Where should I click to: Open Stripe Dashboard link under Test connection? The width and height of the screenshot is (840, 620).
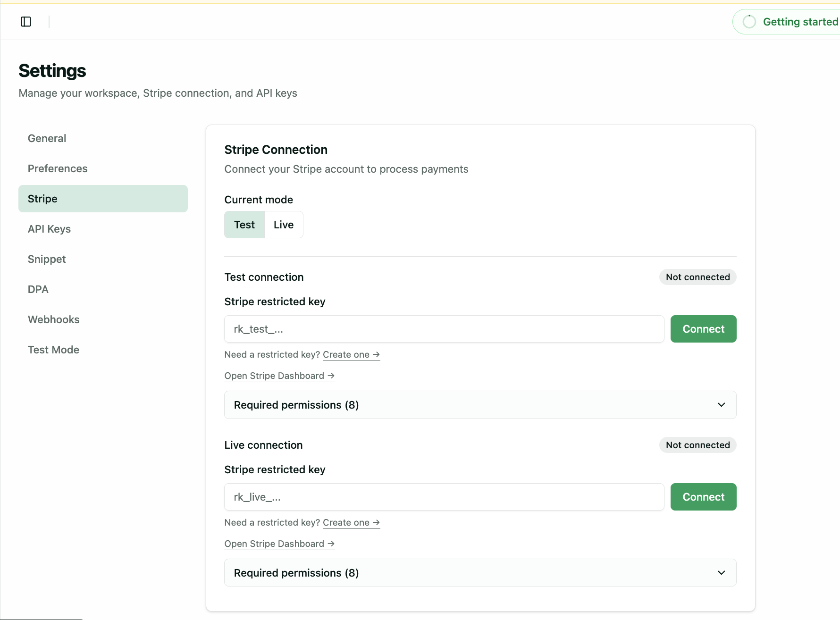coord(279,376)
